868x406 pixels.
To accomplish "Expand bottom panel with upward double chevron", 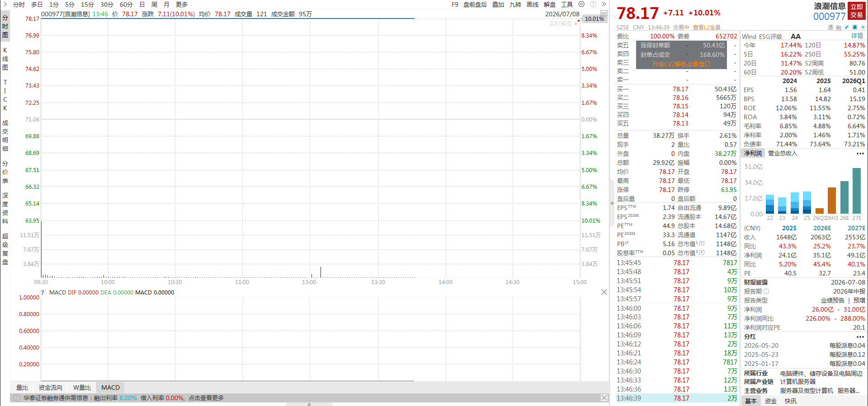I will (309, 404).
